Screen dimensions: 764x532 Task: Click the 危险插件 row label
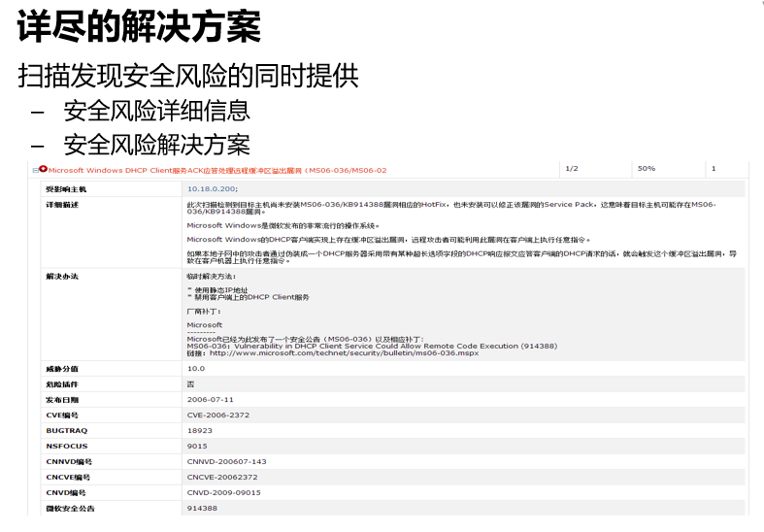62,384
